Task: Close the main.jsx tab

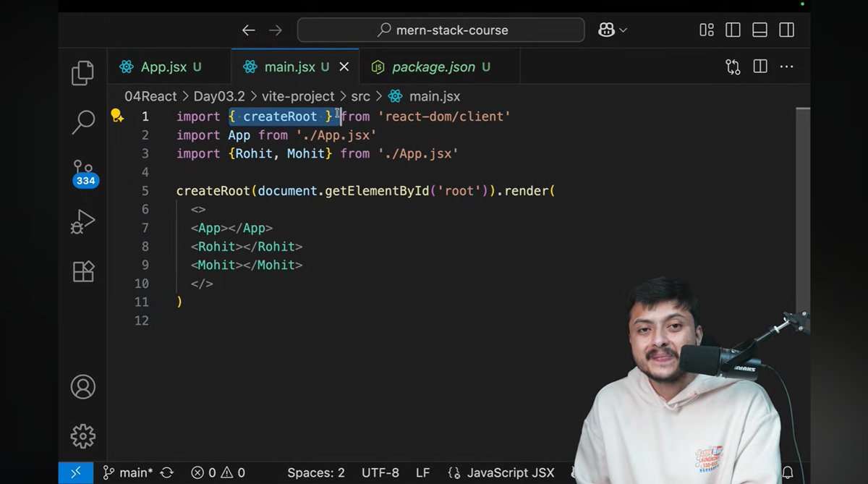Action: [x=344, y=67]
